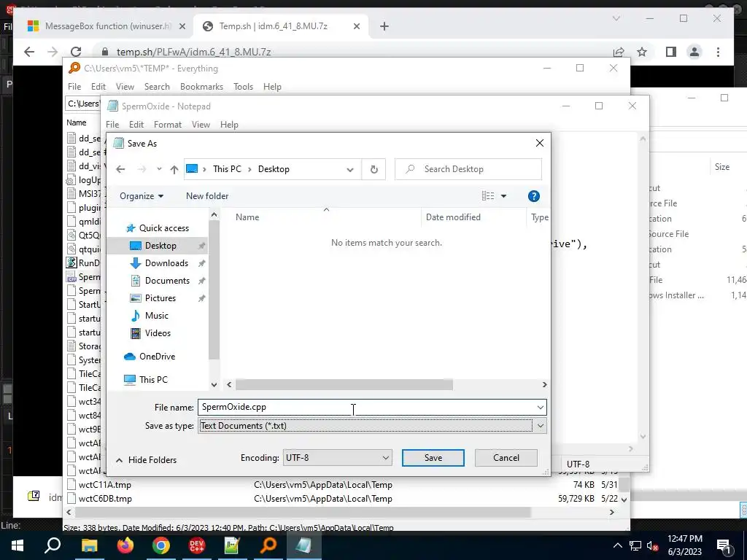Expand the address bar path dropdown
Viewport: 747px width, 560px height.
350,169
